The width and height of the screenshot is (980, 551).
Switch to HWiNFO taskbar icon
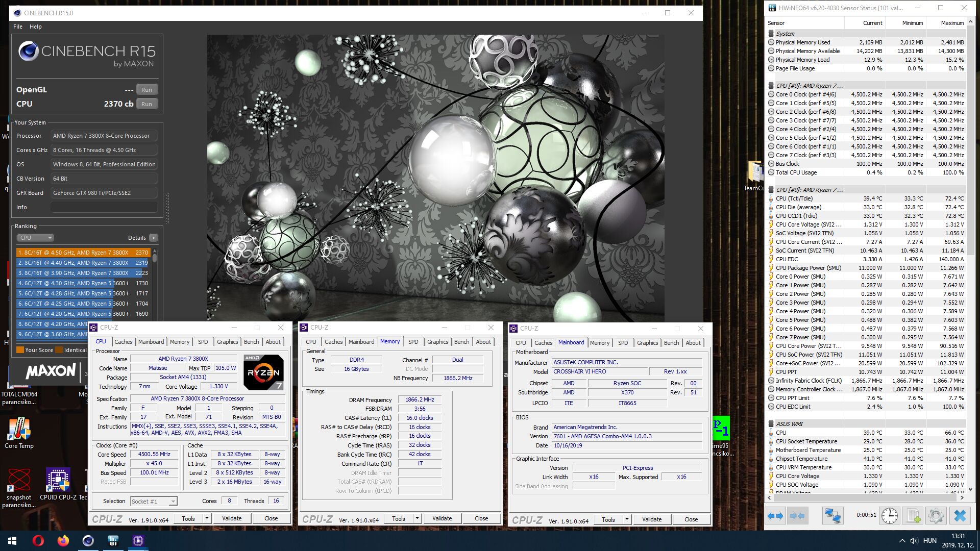click(113, 540)
